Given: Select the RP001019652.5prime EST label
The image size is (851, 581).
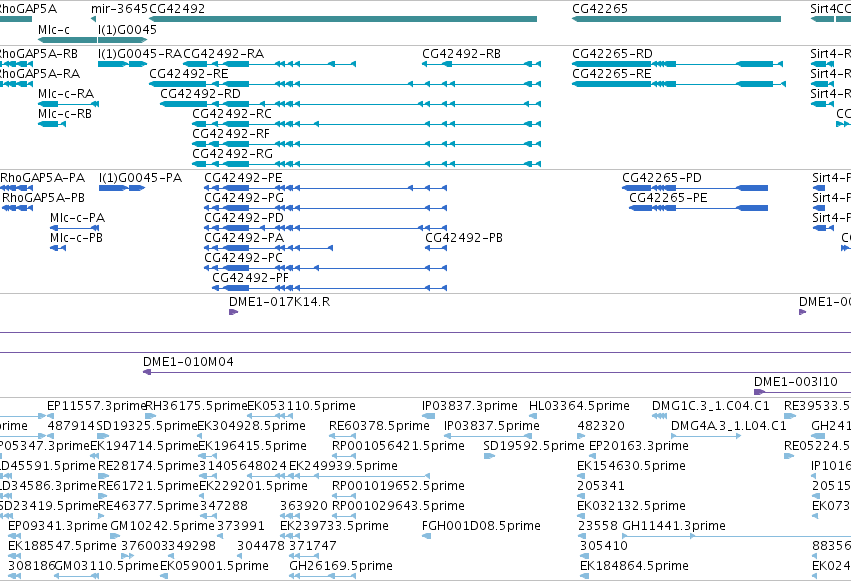Looking at the screenshot, I should (x=398, y=487).
